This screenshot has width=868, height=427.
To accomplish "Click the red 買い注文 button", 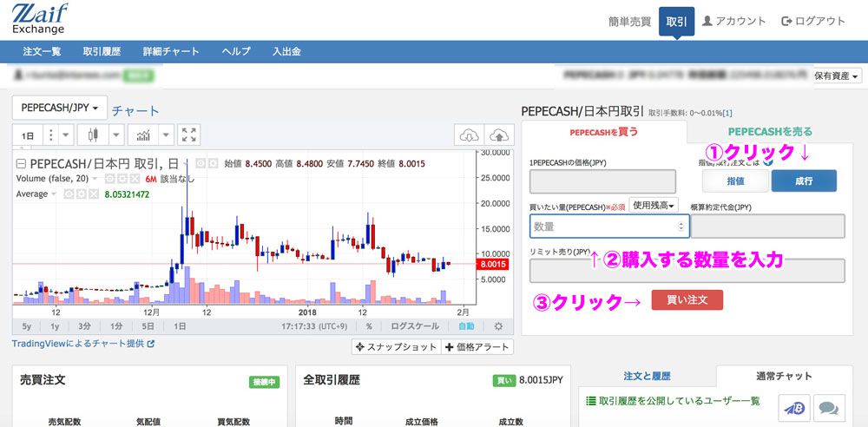I will tap(687, 299).
